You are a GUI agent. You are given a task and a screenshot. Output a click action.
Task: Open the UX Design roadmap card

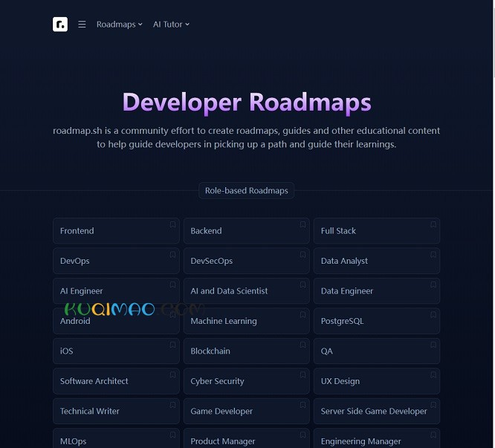coord(377,381)
